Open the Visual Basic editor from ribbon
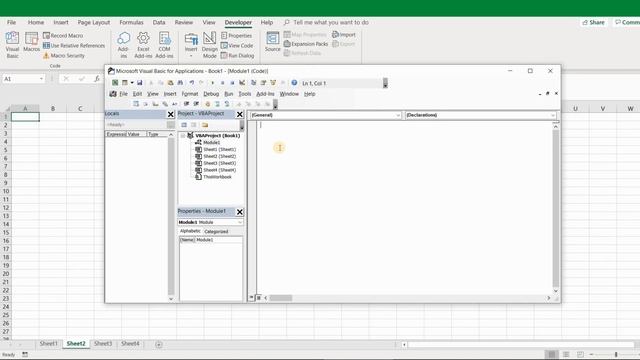The height and width of the screenshot is (360, 640). point(12,45)
